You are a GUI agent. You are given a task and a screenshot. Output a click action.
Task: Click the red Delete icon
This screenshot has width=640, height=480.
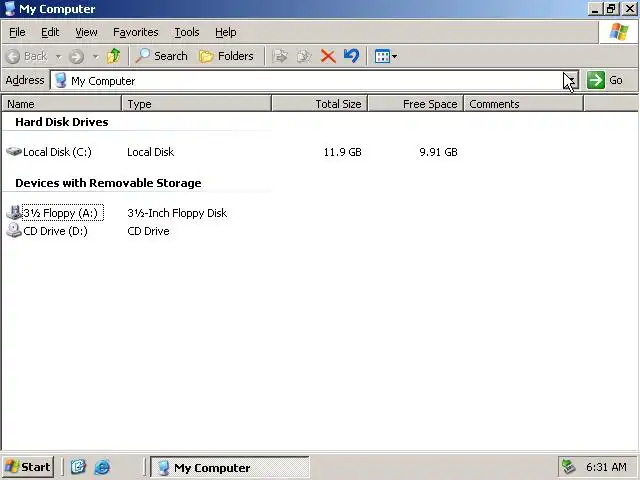click(x=328, y=56)
